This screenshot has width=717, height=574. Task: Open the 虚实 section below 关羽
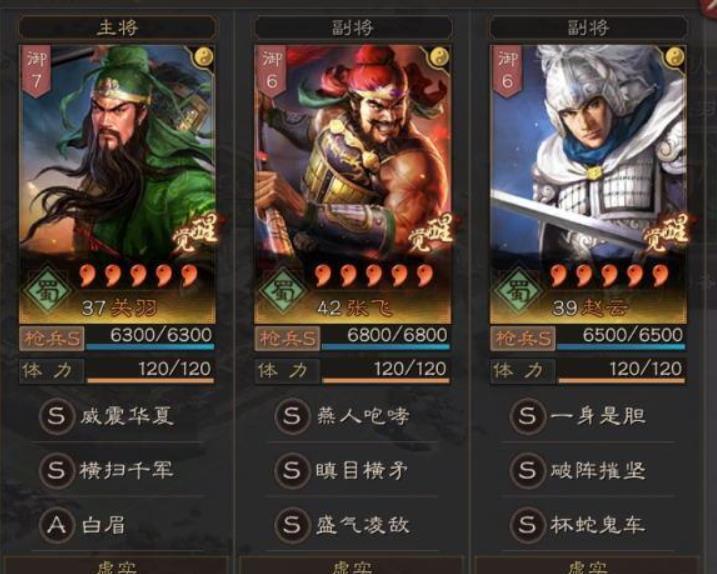[117, 565]
